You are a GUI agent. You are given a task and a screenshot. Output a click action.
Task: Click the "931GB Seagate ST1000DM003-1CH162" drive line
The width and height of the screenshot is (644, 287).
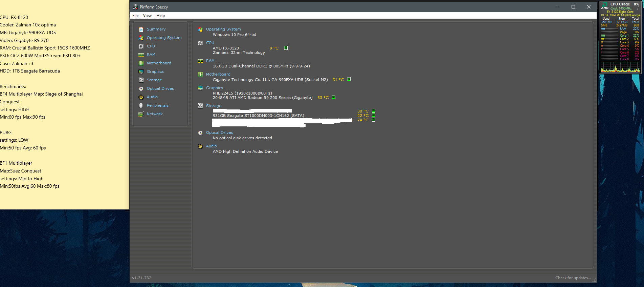(x=259, y=116)
